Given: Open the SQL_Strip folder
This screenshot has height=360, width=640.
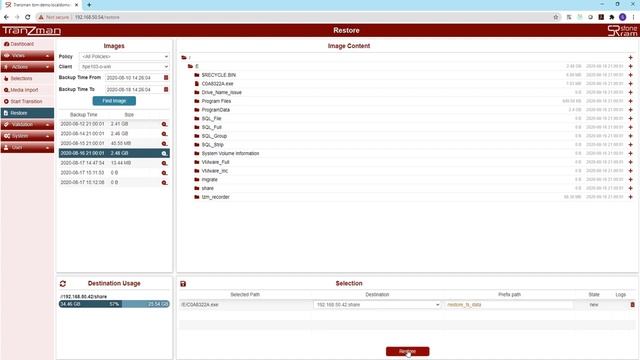Looking at the screenshot, I should coord(213,145).
